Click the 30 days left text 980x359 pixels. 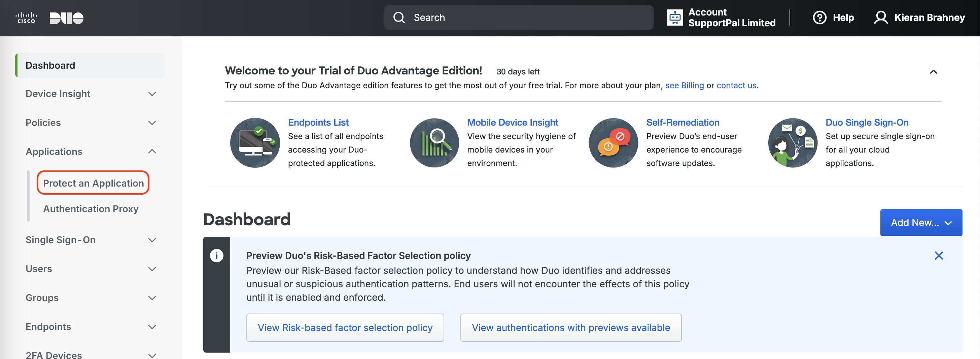pos(518,72)
